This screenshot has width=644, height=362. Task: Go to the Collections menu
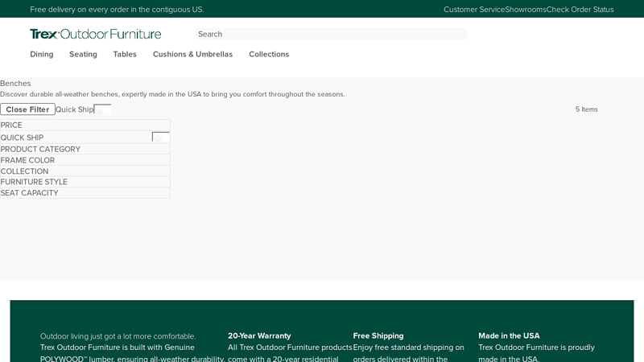(269, 54)
